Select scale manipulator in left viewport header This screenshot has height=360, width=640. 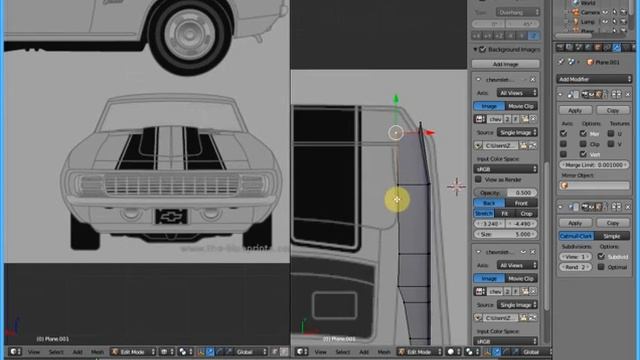229,351
